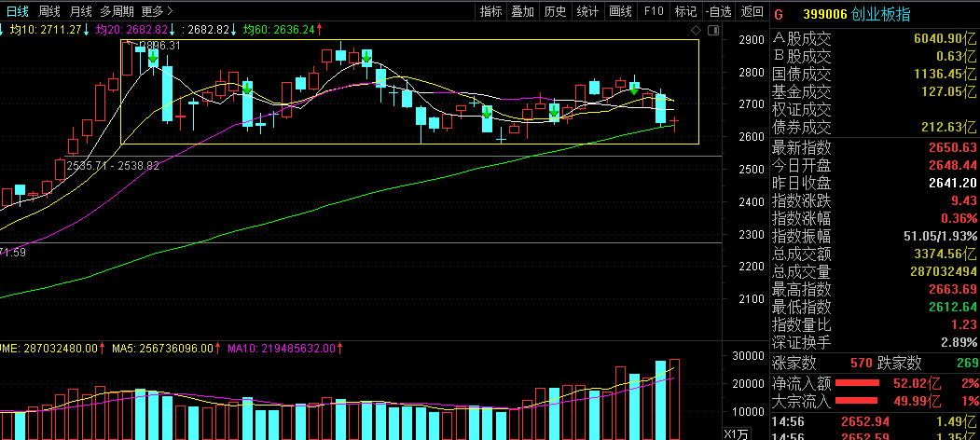Click the 国债成交 1136.45亿 row

point(875,75)
